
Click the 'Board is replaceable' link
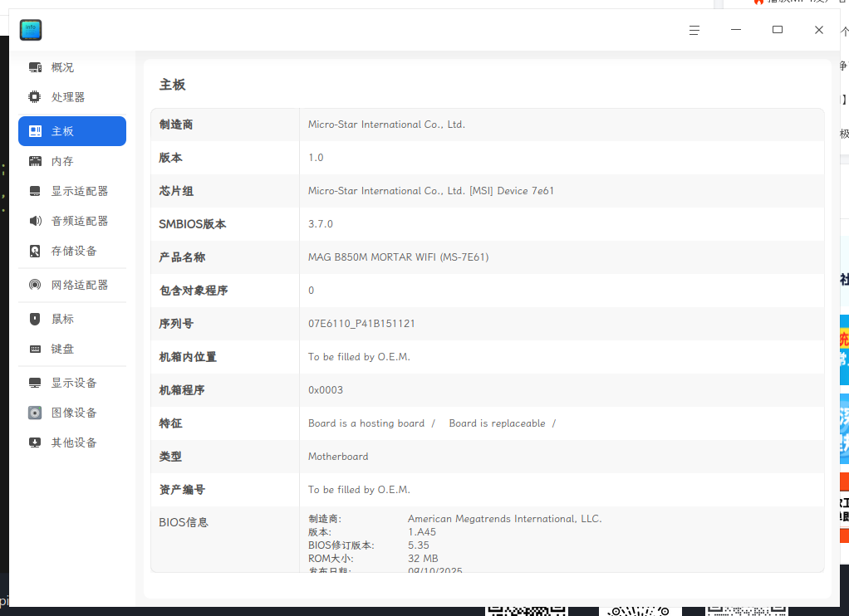point(497,423)
